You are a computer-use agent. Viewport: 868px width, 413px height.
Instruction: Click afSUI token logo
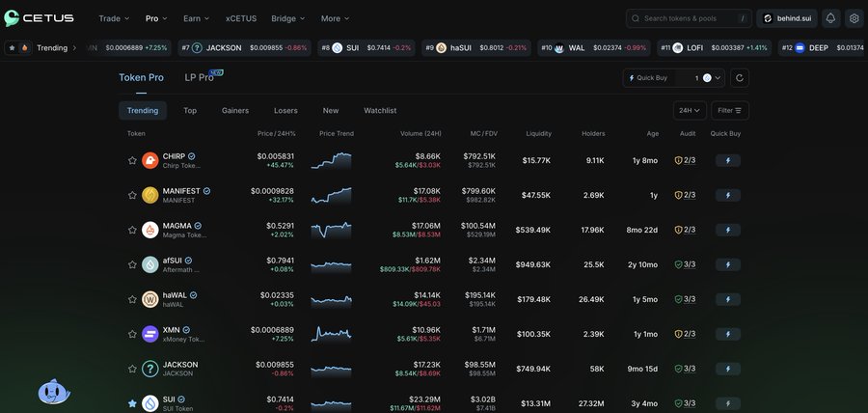click(150, 264)
